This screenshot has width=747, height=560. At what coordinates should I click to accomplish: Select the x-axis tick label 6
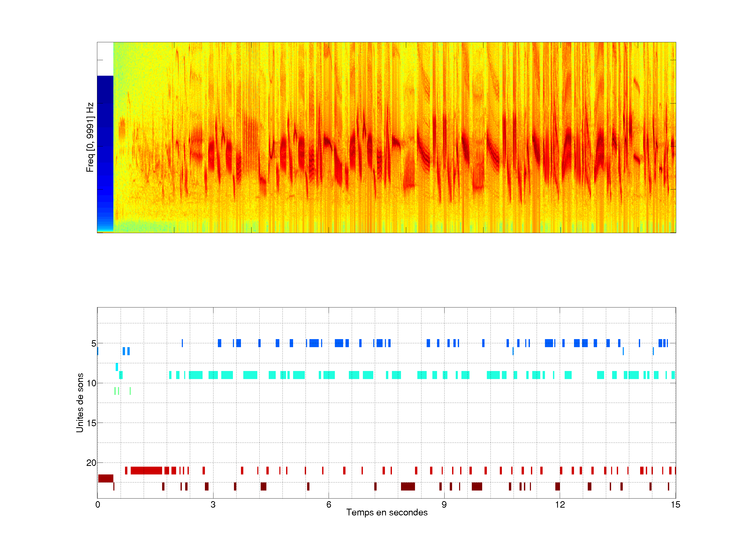click(329, 505)
